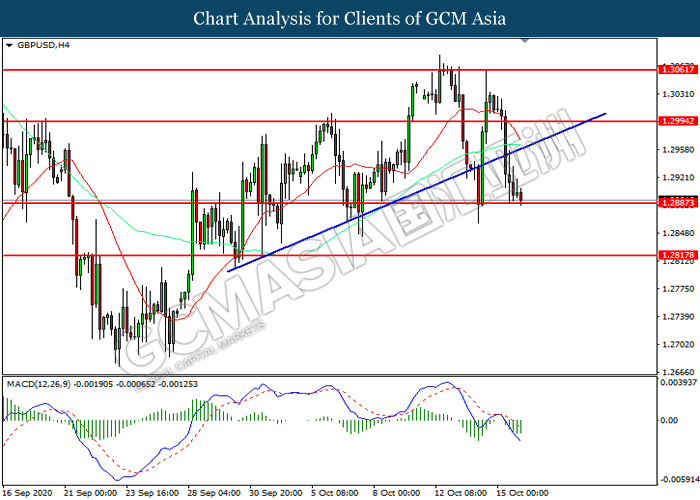Click the MACD -0.005914 scale value
Screen dimensions: 700x500
coord(680,479)
